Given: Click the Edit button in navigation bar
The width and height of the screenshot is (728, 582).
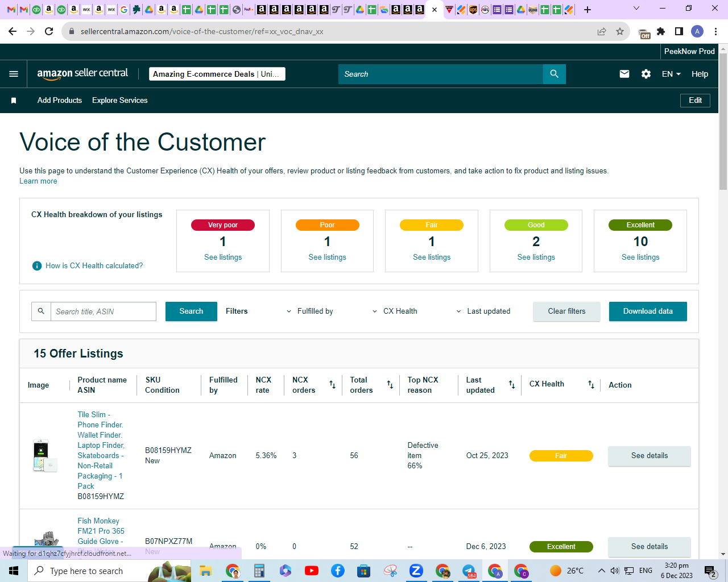Looking at the screenshot, I should pos(695,101).
